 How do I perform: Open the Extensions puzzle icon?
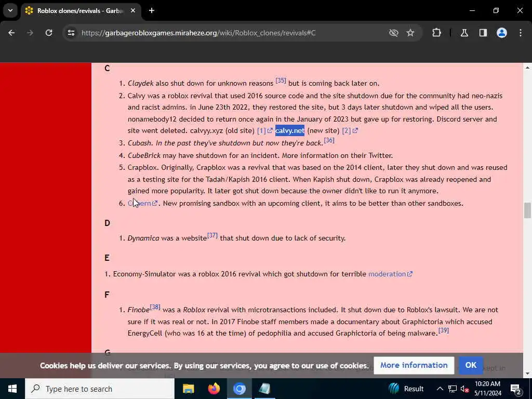pyautogui.click(x=436, y=33)
